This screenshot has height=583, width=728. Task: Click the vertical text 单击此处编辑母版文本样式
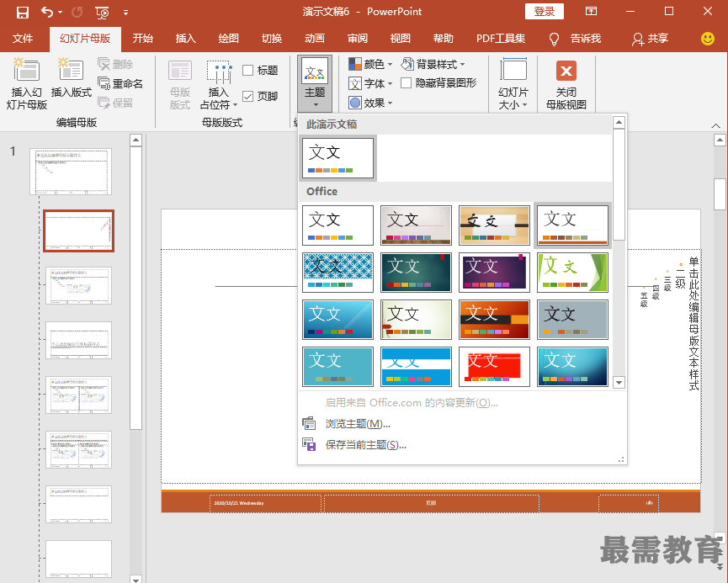693,323
